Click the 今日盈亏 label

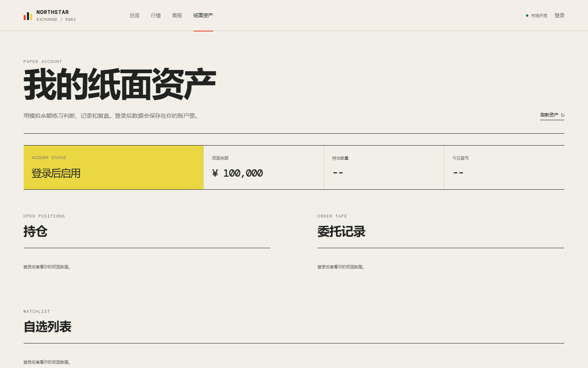(x=461, y=158)
